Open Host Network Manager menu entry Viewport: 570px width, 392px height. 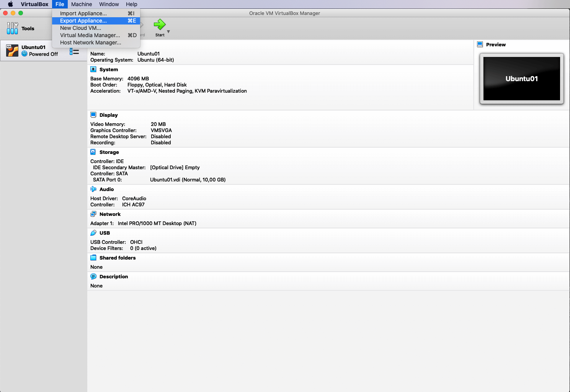coord(96,42)
